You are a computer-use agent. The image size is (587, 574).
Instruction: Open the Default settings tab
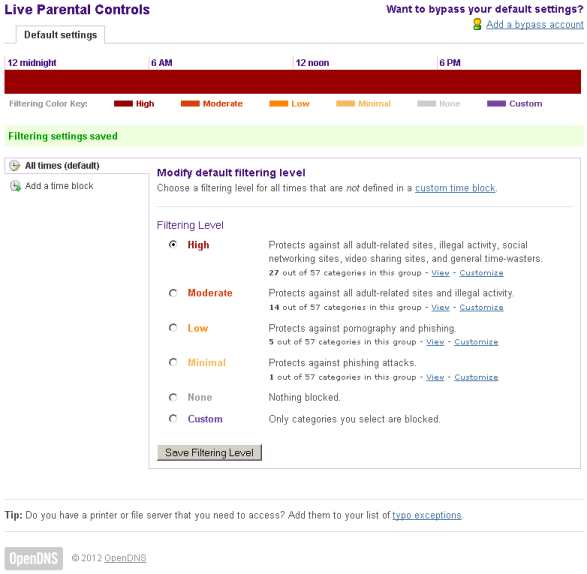[60, 35]
